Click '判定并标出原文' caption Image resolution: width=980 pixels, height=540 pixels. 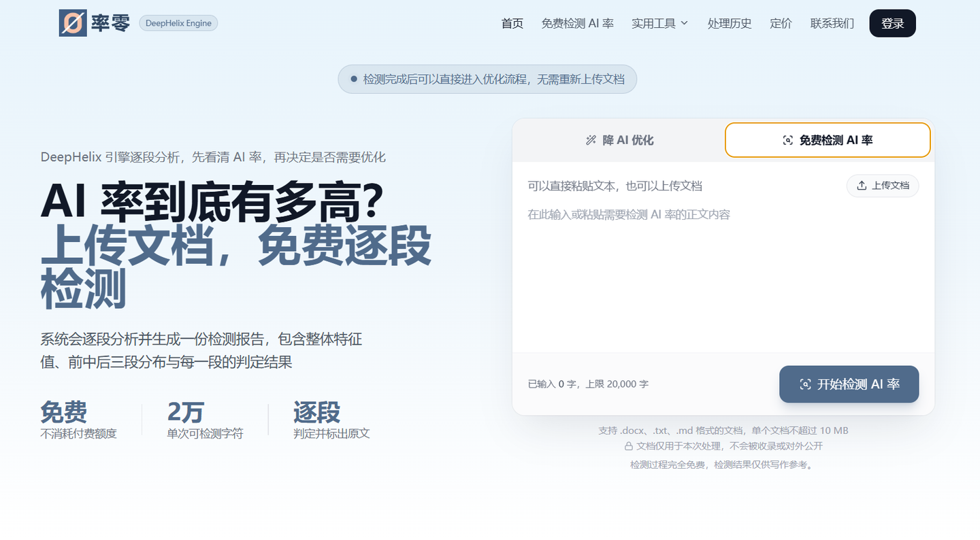[x=331, y=433]
